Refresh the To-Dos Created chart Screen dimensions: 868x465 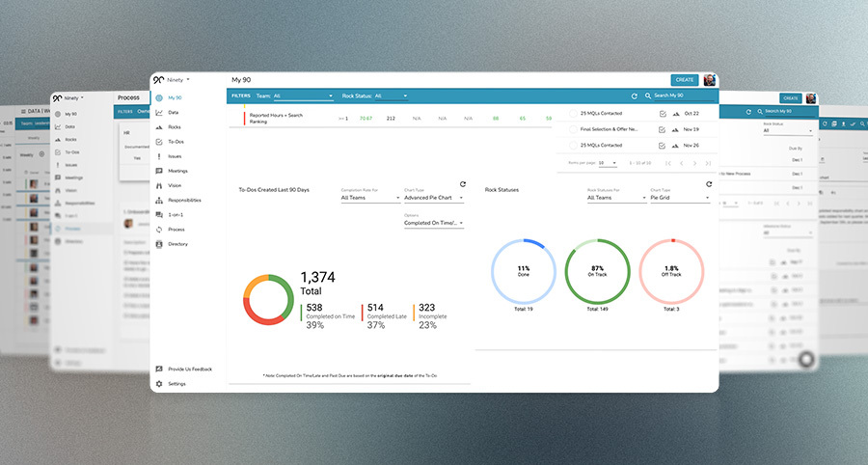(463, 184)
